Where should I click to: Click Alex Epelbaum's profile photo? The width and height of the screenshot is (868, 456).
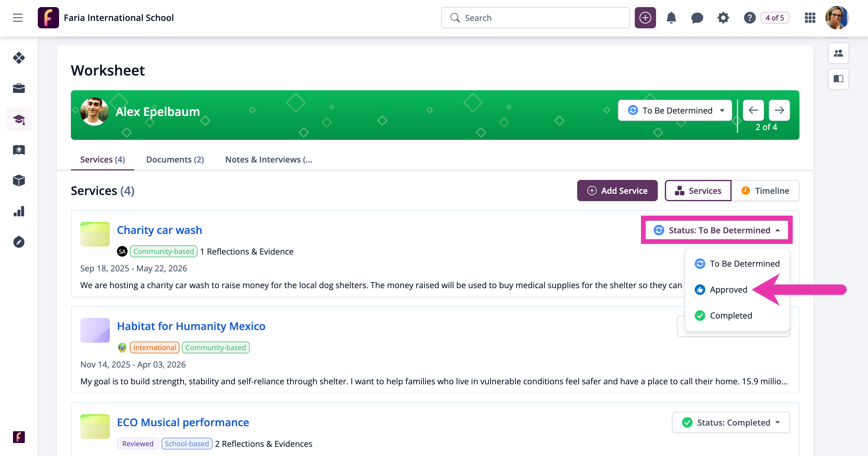pyautogui.click(x=94, y=111)
